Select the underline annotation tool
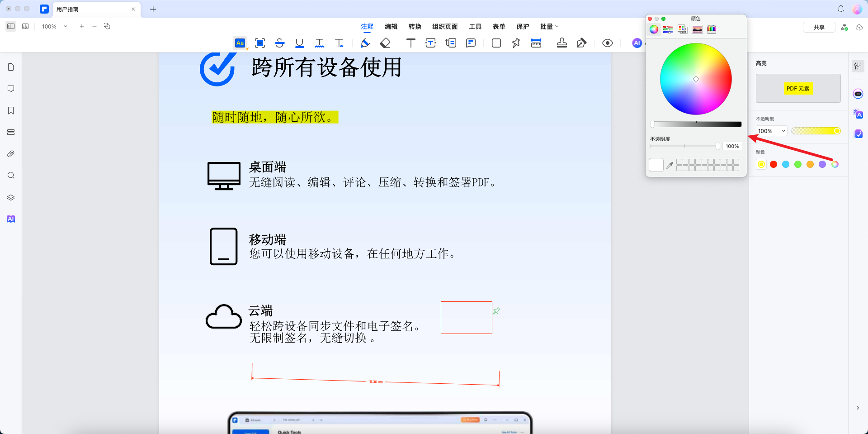Screen dimensions: 868x434 point(299,43)
